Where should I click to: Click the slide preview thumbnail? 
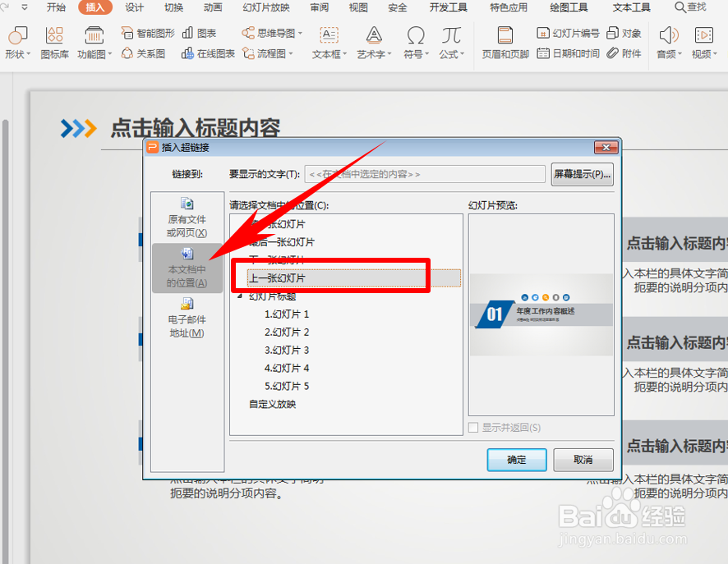point(541,315)
